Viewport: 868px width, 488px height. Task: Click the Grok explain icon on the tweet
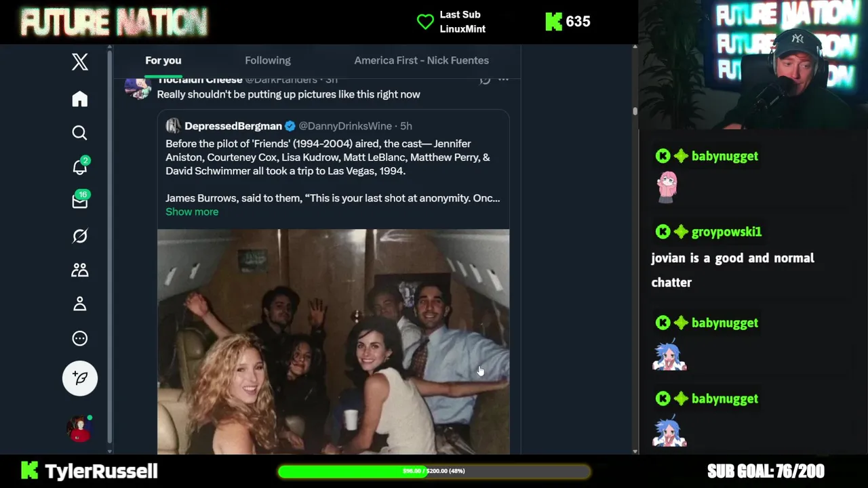pos(484,80)
